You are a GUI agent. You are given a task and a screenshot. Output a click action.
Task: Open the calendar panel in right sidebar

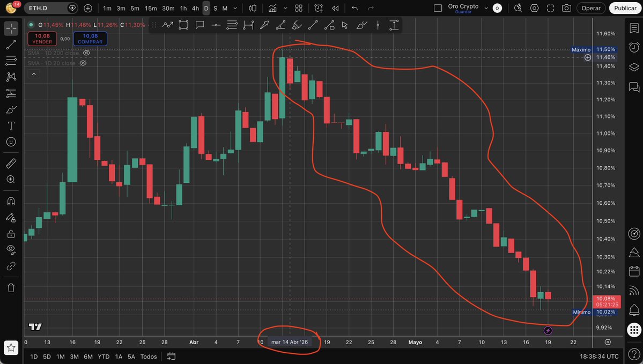click(634, 271)
